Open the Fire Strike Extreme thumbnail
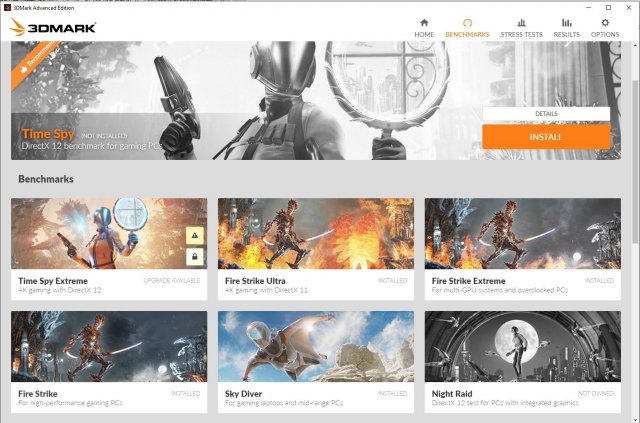Screen dimensions: 640x423 523,234
